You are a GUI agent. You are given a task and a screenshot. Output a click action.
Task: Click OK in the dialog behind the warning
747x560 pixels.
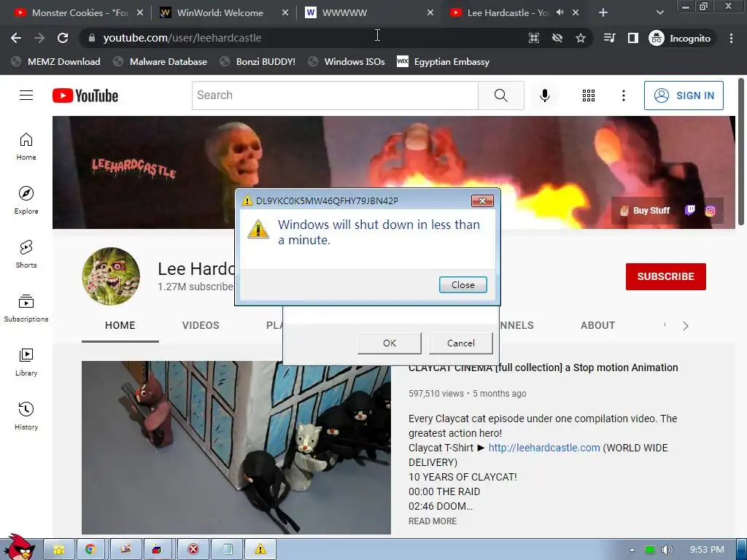click(x=390, y=343)
